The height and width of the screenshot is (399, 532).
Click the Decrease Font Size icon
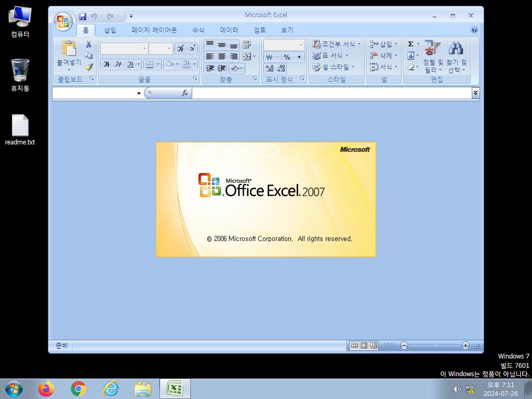coord(192,48)
